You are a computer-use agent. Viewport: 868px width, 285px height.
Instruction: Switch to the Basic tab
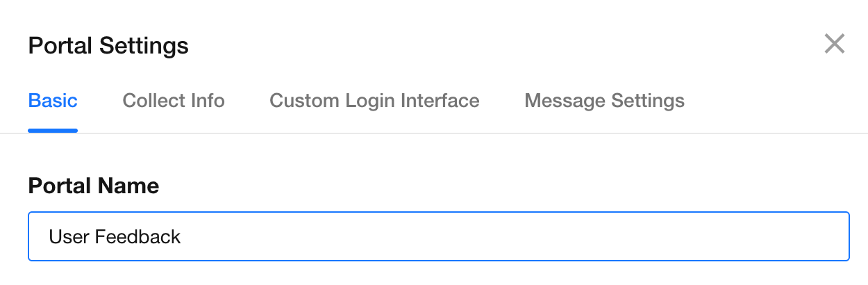pos(53,101)
